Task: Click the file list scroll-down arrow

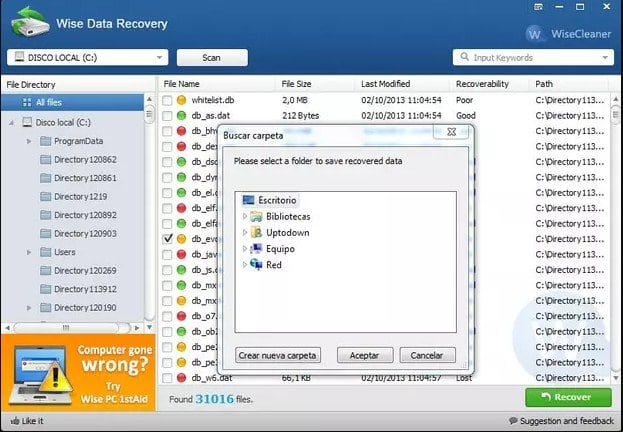Action: coord(616,378)
